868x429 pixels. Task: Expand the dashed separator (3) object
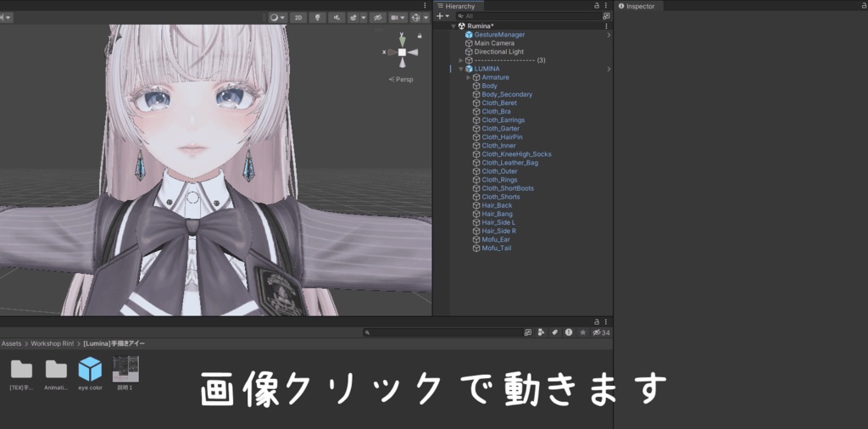tap(461, 60)
